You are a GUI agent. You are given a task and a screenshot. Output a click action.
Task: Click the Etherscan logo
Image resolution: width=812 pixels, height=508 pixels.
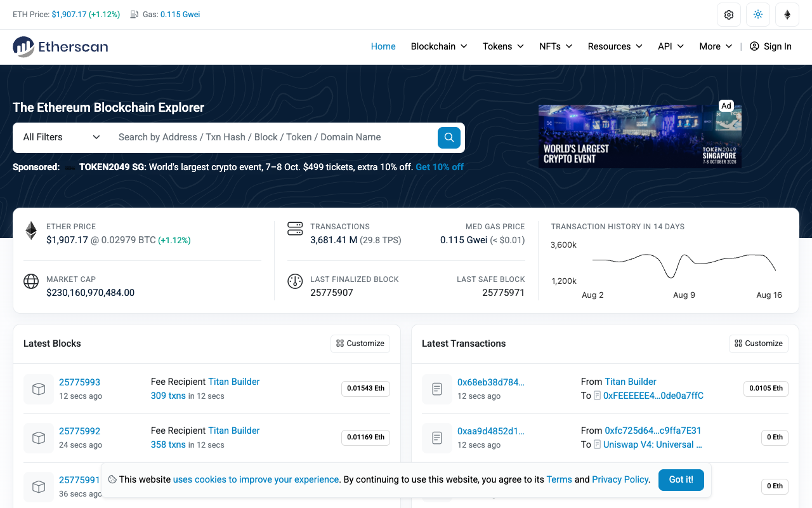click(x=60, y=46)
